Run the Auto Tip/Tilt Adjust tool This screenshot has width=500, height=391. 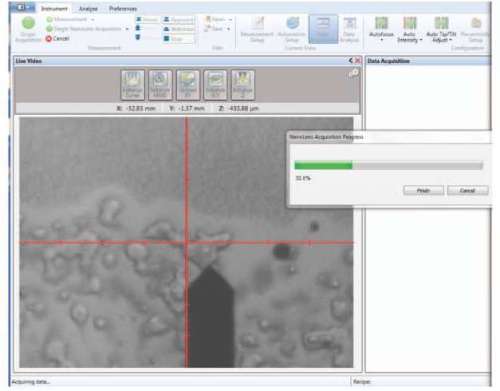point(441,29)
